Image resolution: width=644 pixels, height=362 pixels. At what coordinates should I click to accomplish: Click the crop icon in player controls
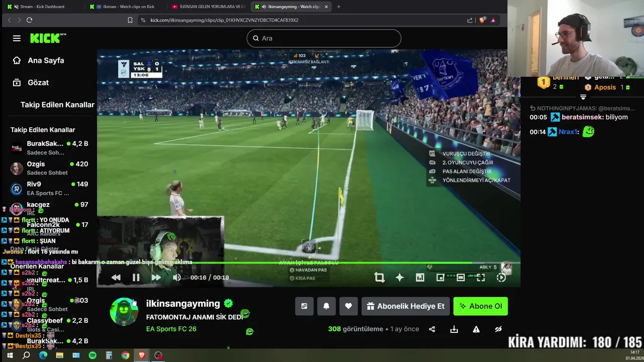point(379,278)
